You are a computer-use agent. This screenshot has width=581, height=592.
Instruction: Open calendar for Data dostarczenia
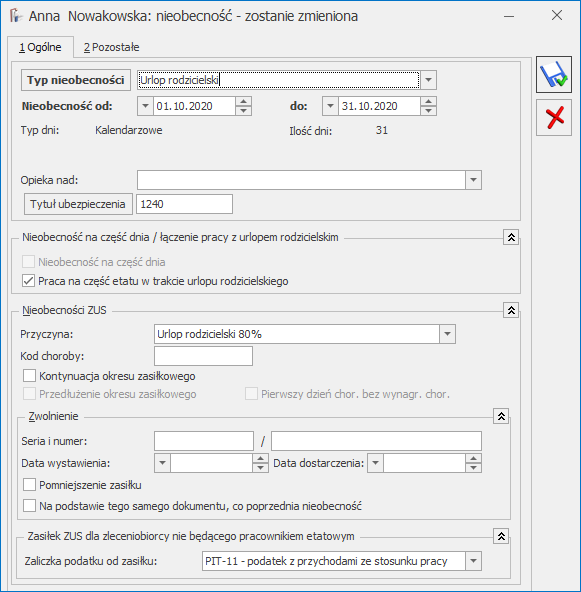coord(375,463)
